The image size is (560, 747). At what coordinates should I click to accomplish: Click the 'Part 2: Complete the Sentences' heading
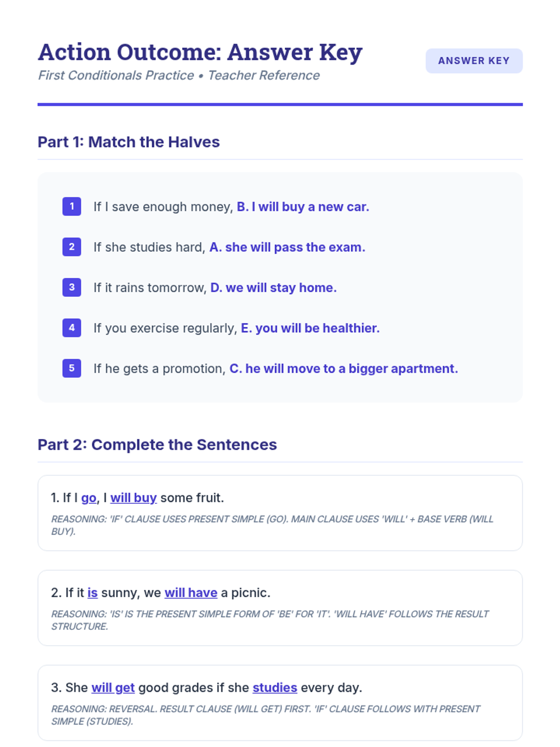[x=157, y=444]
